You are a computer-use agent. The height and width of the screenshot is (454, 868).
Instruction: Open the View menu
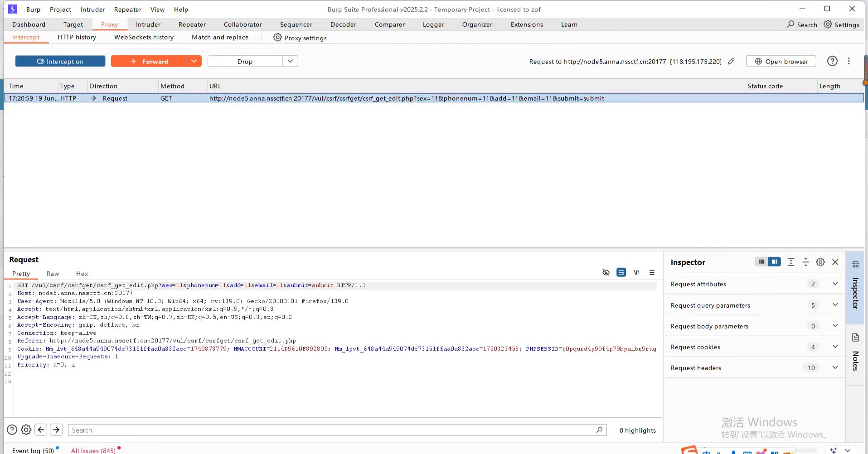click(157, 10)
